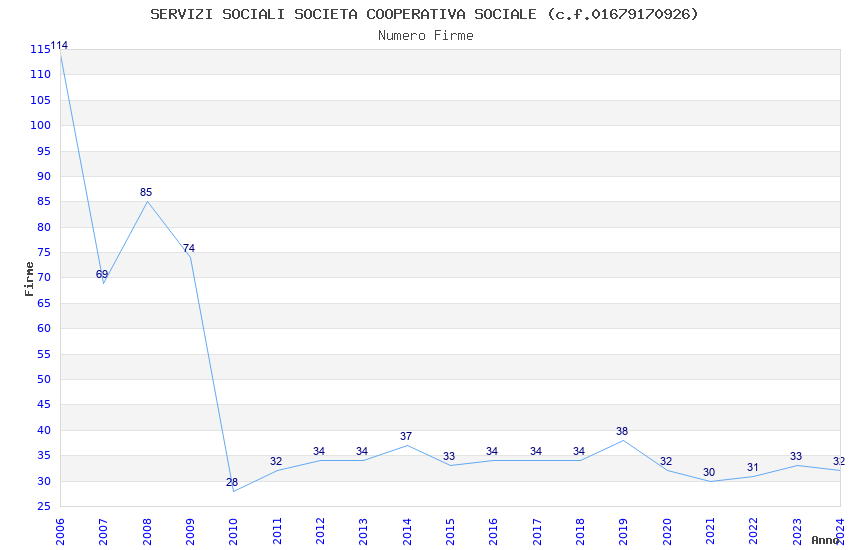Click the x-axis year label 2015
The width and height of the screenshot is (850, 550).
[450, 531]
